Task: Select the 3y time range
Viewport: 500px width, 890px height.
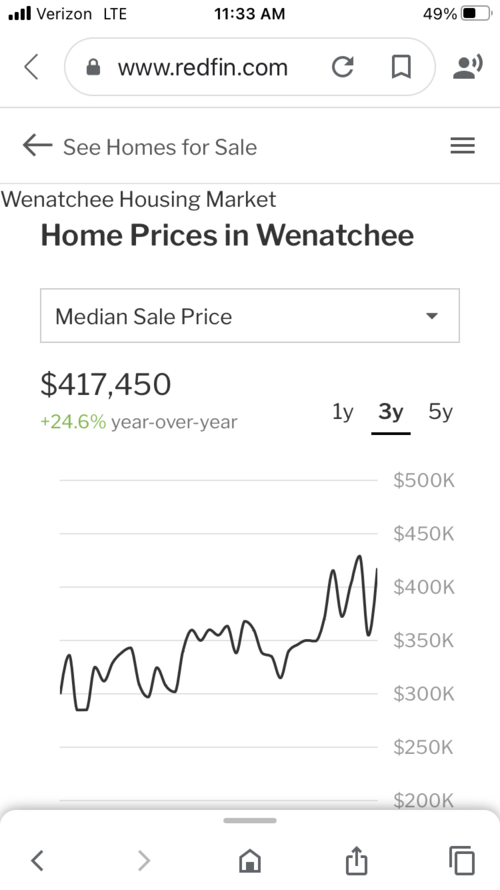Action: click(x=391, y=412)
